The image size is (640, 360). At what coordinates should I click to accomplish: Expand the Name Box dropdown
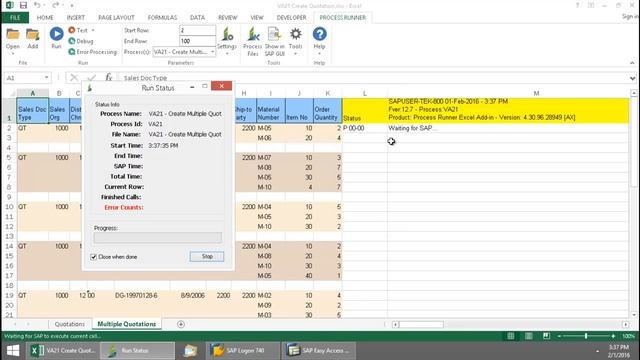coord(46,78)
